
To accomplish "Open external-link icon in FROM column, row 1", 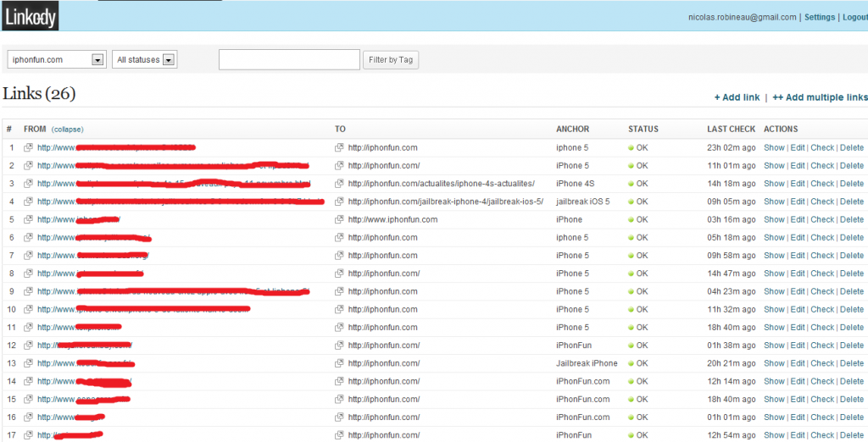I will click(28, 147).
